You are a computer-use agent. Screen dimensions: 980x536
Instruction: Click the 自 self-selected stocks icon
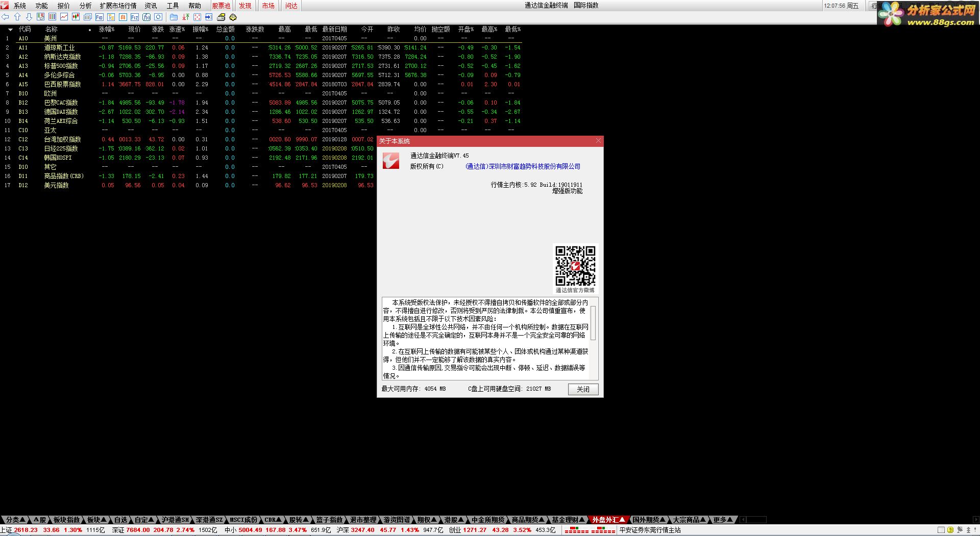coord(123,17)
